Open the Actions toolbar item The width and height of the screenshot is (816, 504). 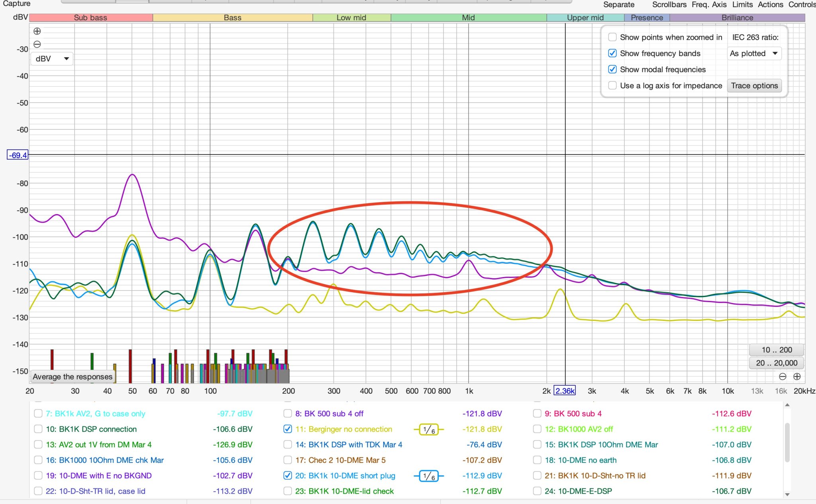[770, 4]
